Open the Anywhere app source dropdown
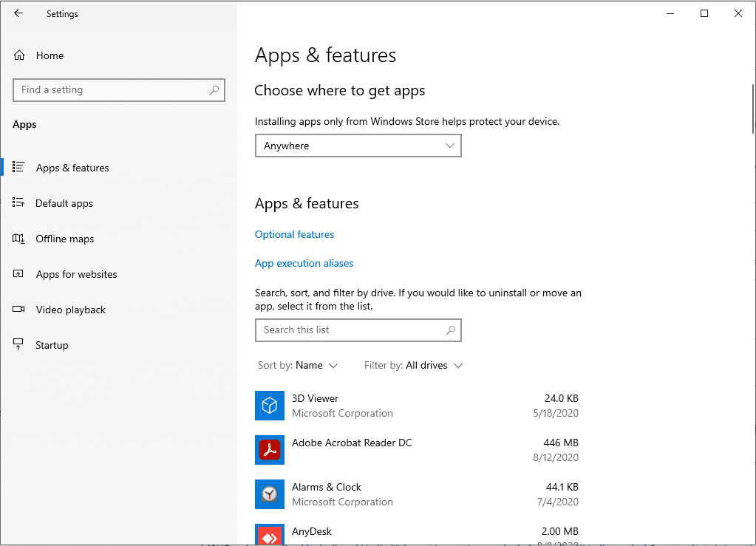This screenshot has width=756, height=546. 358,146
